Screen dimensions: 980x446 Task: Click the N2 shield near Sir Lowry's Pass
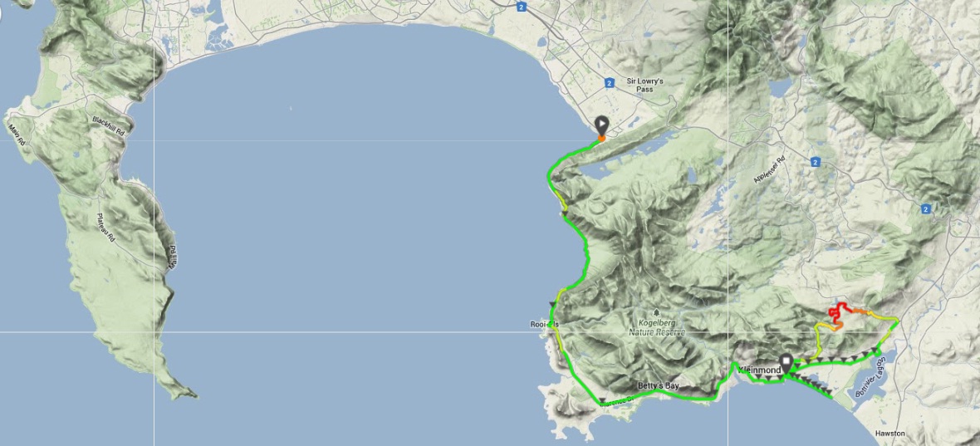[608, 82]
